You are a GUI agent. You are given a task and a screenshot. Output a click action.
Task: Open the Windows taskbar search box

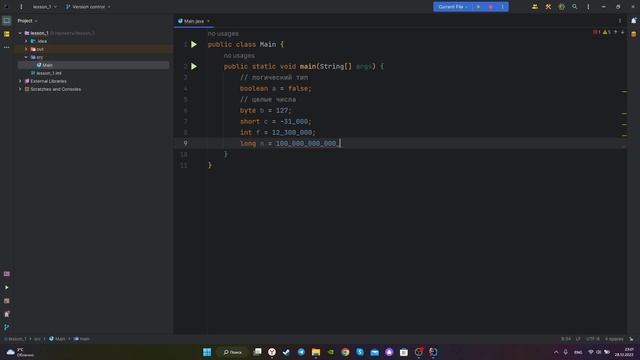[233, 352]
